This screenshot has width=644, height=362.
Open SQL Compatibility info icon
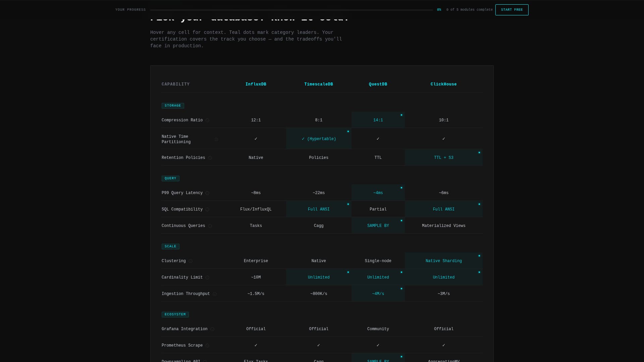click(x=207, y=209)
